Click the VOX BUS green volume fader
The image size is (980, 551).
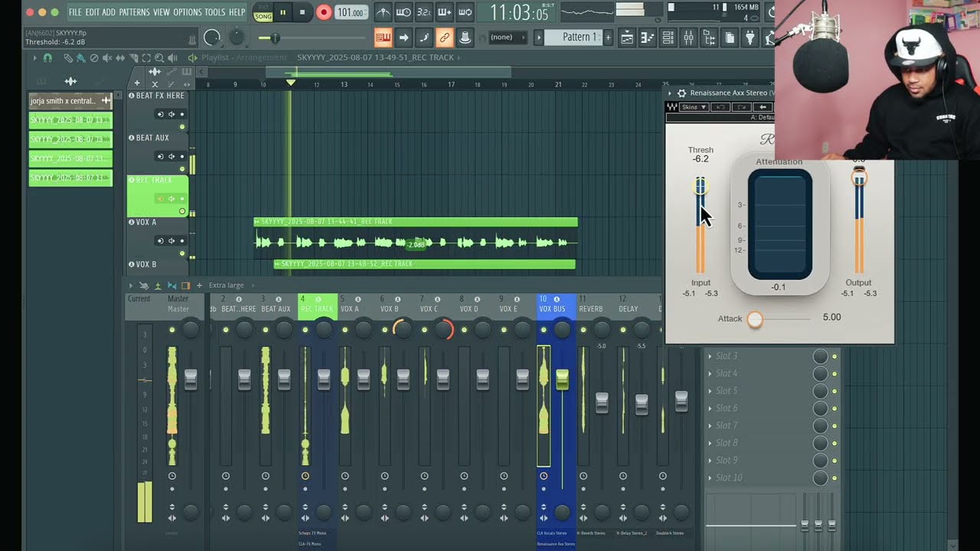563,379
